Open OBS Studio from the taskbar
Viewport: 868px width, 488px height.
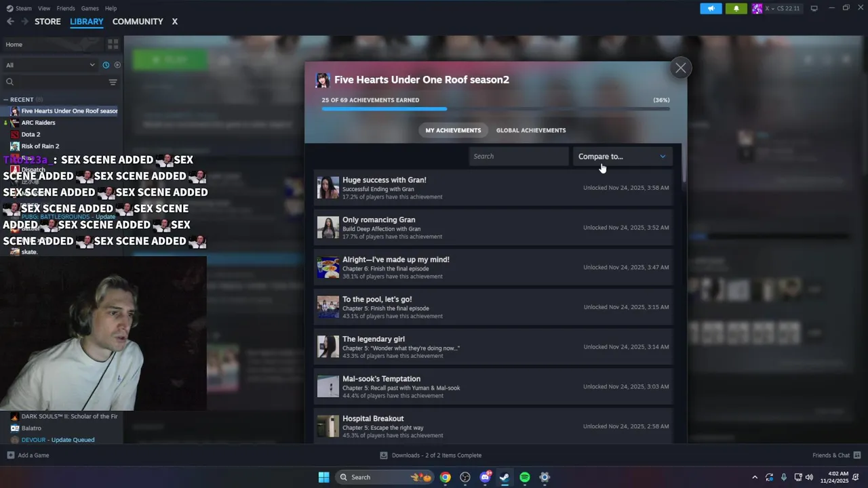pos(465,477)
